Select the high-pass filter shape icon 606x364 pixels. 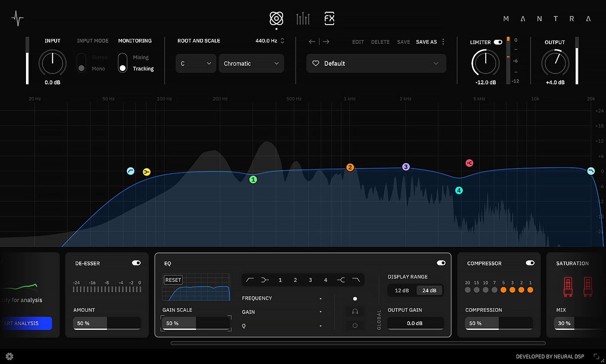[250, 280]
